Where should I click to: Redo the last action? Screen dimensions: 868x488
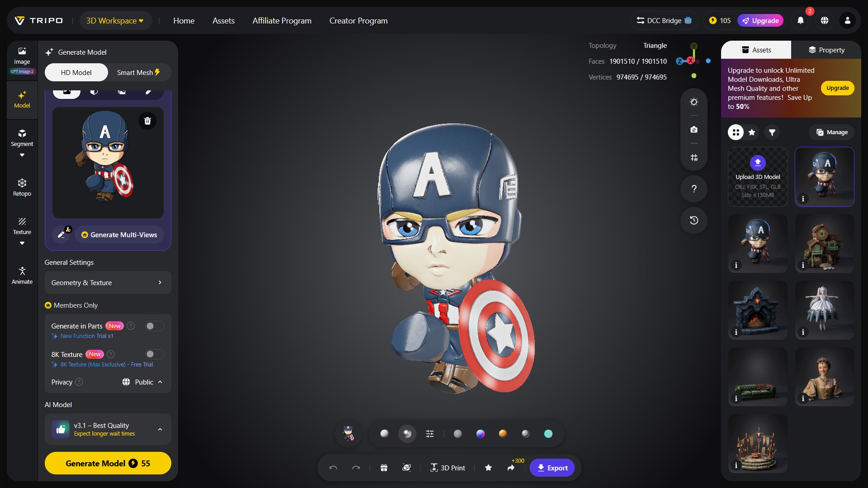(x=356, y=468)
